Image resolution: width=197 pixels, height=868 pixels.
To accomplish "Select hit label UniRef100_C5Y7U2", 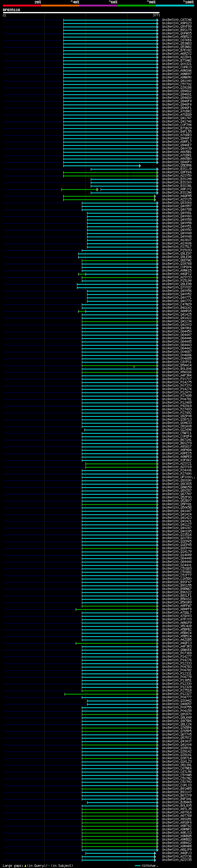I will point(176,84).
